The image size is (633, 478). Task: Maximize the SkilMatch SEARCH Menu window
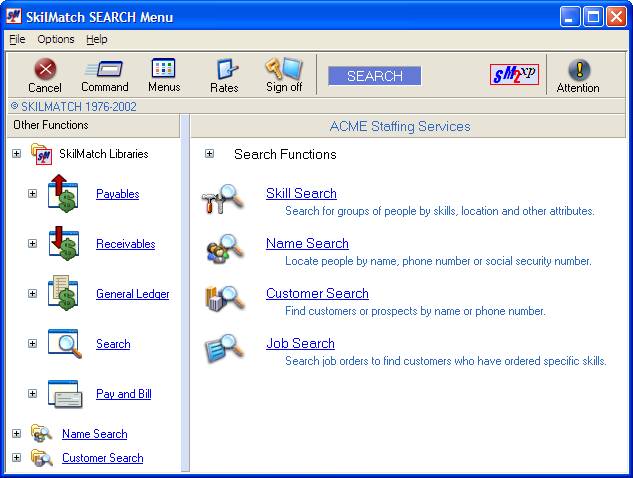pyautogui.click(x=593, y=17)
